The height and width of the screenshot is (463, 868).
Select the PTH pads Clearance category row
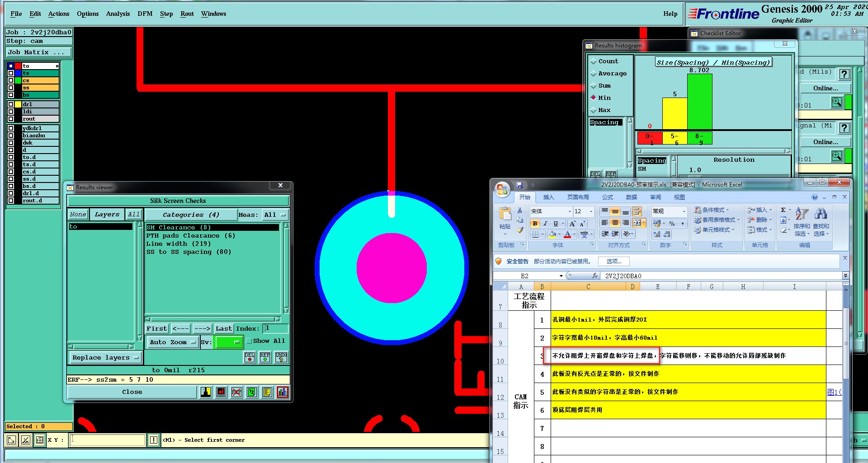[x=212, y=236]
